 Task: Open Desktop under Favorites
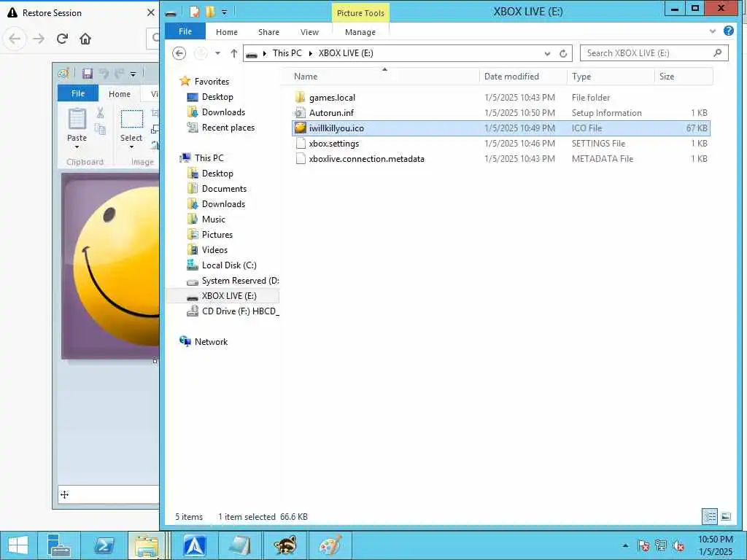(217, 97)
